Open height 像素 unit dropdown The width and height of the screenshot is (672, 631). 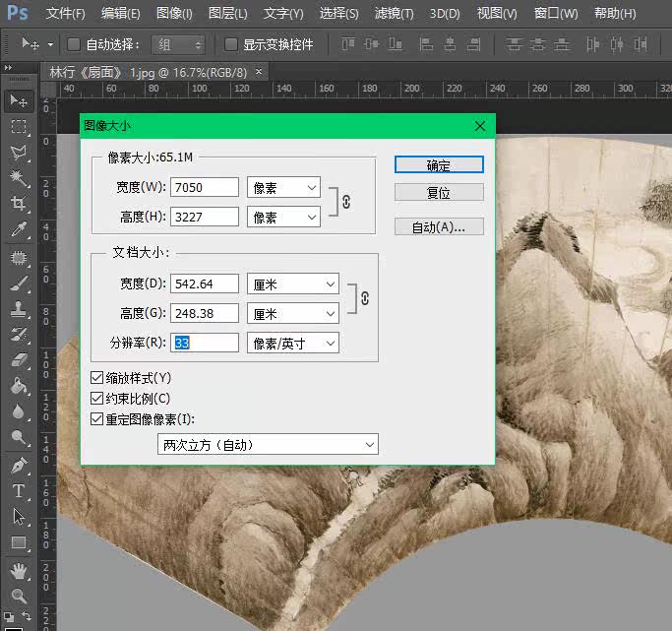click(283, 217)
